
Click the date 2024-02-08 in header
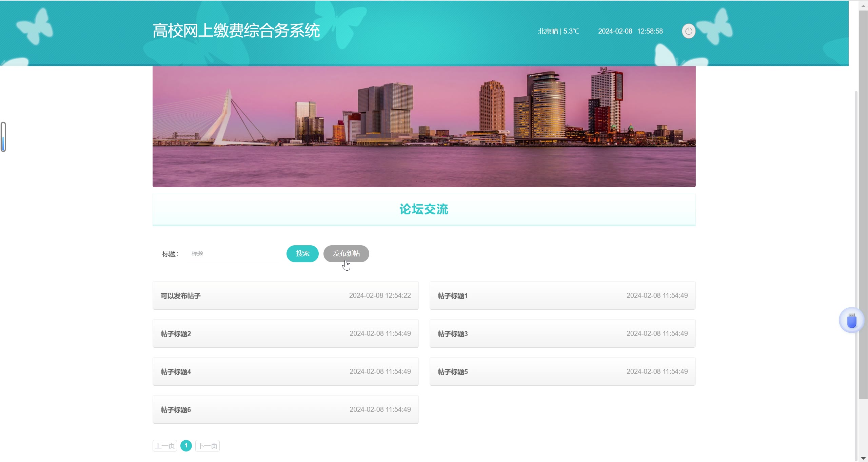coord(615,31)
